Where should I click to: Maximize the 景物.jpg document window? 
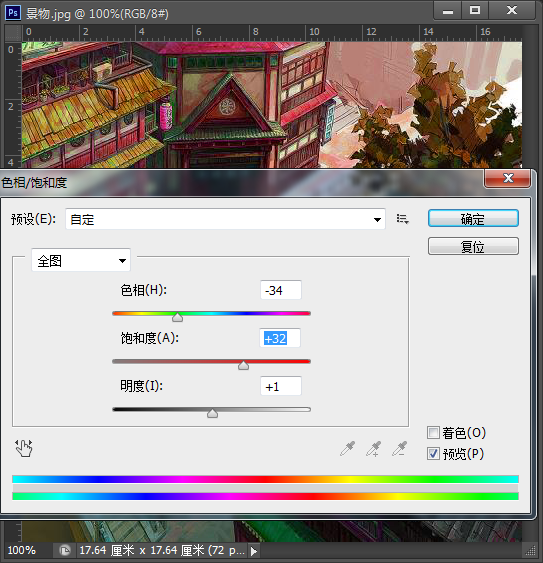[475, 11]
